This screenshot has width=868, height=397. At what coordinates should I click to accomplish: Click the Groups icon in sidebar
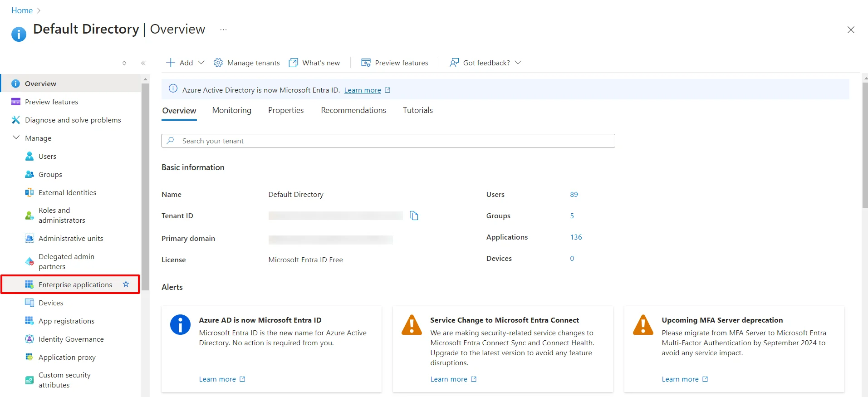click(x=29, y=174)
